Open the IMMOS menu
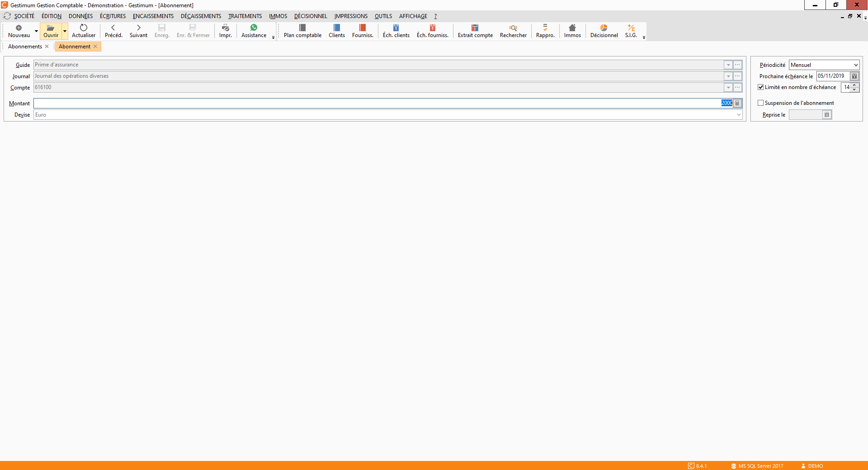Screen dimensions: 868x470 [x=278, y=16]
